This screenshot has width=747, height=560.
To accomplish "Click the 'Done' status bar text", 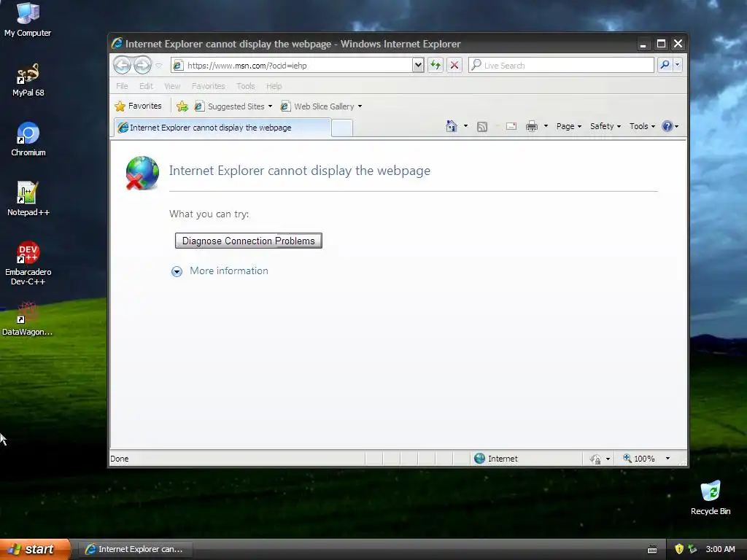I will [119, 459].
